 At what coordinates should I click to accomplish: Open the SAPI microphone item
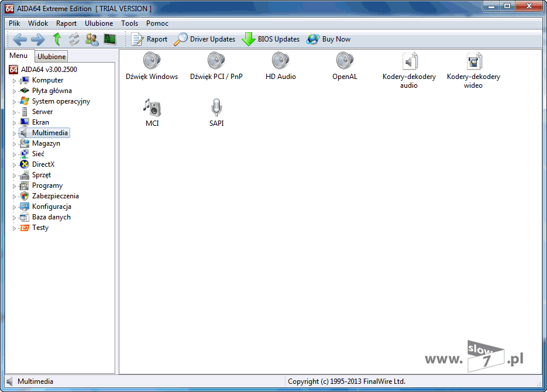click(x=216, y=113)
